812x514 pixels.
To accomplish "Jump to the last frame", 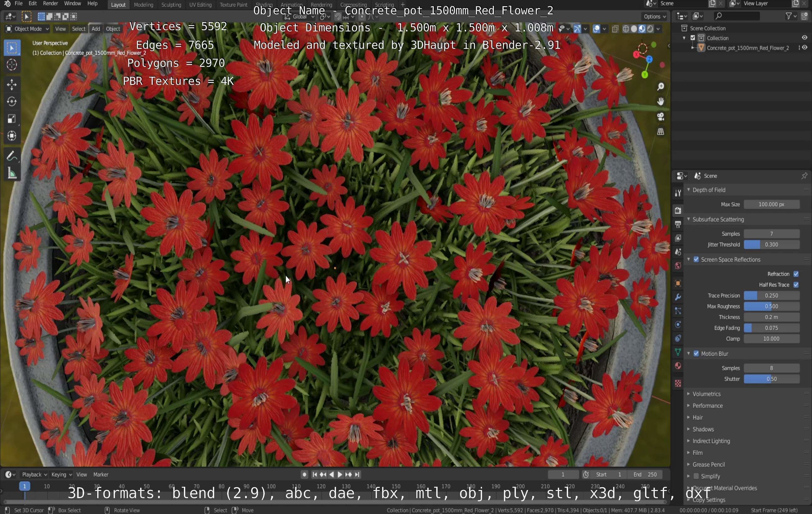I will pos(357,475).
